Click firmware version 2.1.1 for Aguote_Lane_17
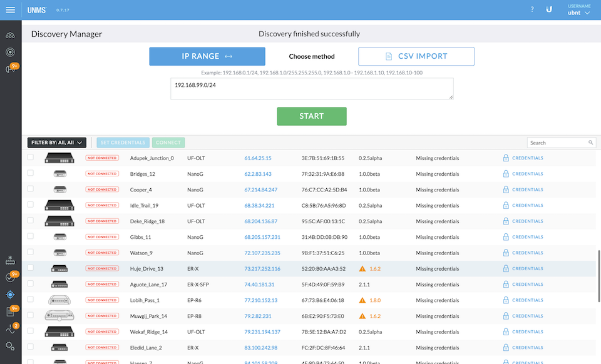 click(364, 285)
